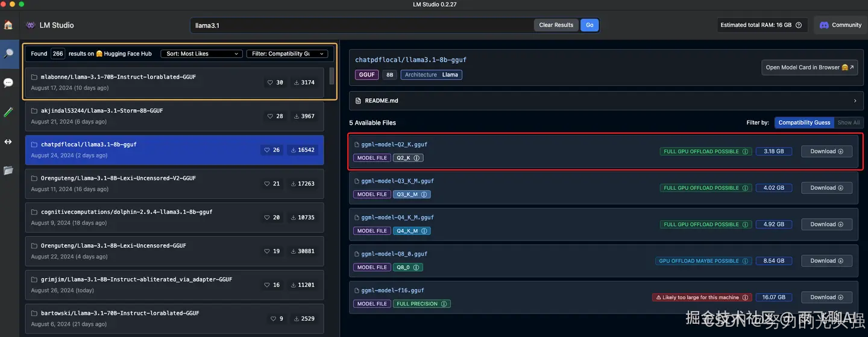Click the Go search button
The image size is (868, 337).
[590, 25]
